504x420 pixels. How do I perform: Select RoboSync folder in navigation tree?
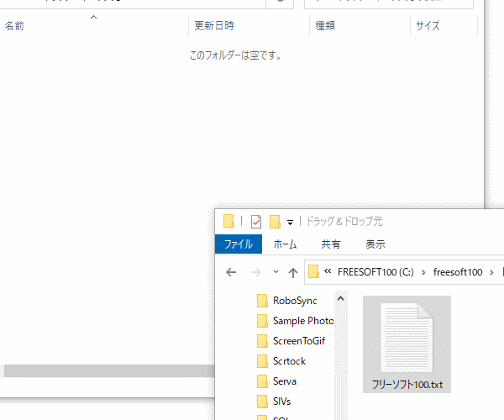coord(295,301)
